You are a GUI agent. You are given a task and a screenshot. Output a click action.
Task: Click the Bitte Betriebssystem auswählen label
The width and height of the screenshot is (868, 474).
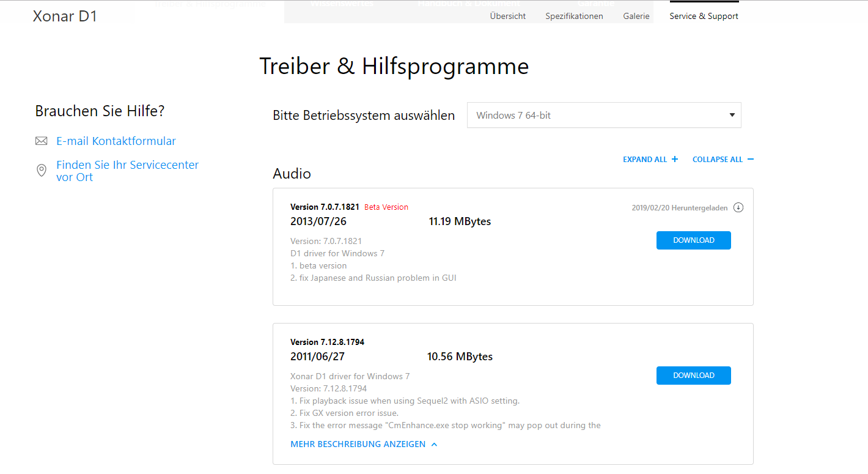[364, 116]
